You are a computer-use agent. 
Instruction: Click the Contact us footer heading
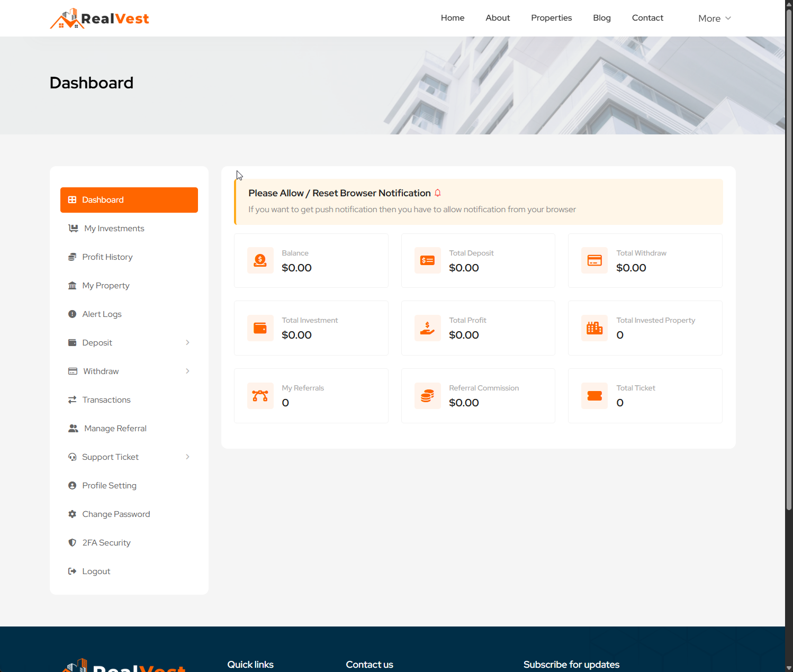370,665
